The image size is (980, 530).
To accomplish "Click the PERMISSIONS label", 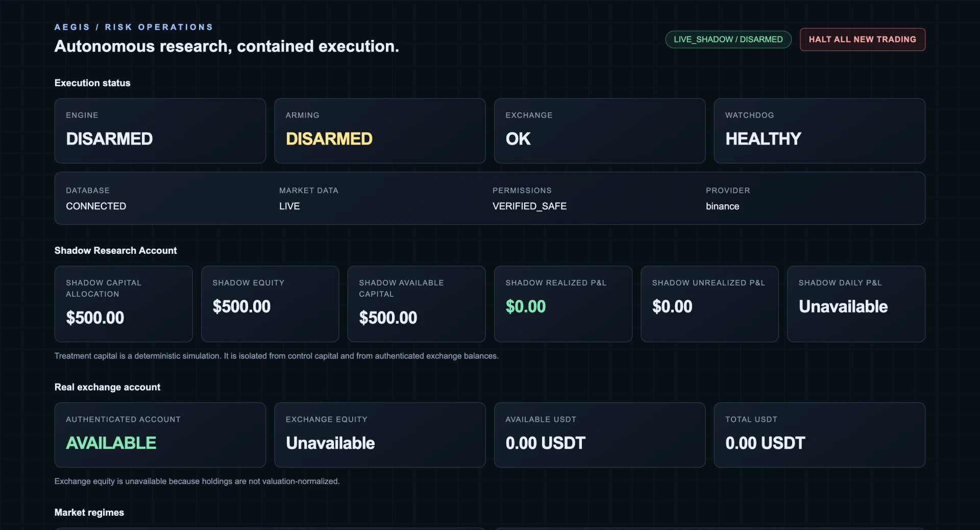I will tap(522, 190).
